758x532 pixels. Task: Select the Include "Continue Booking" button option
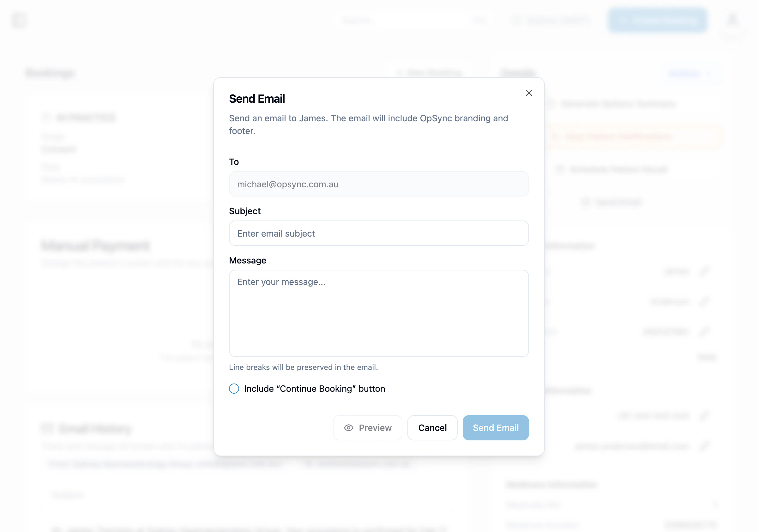234,389
